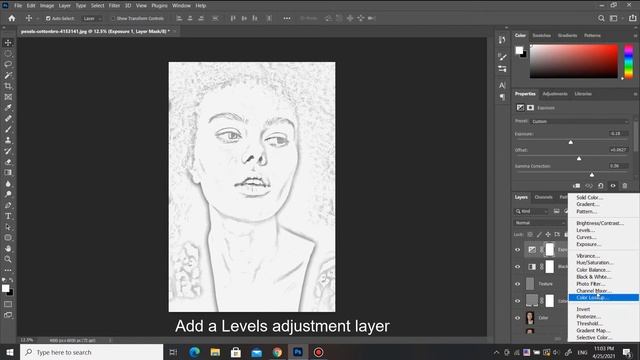Viewport: 640px width, 360px height.
Task: Expand more align options (three dots)
Action: tap(287, 18)
